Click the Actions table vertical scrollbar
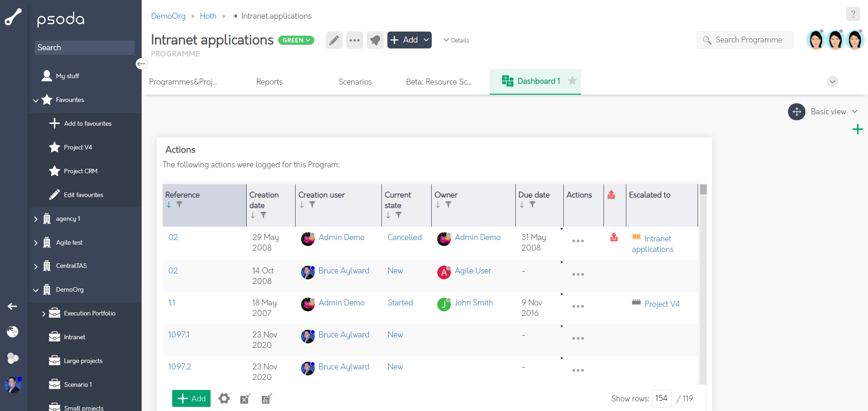868x411 pixels. 703,283
